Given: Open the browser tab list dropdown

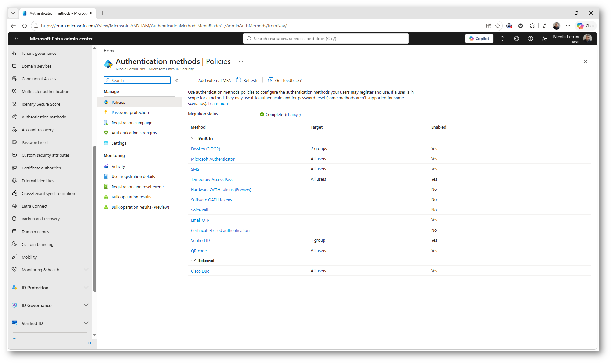Looking at the screenshot, I should click(13, 13).
